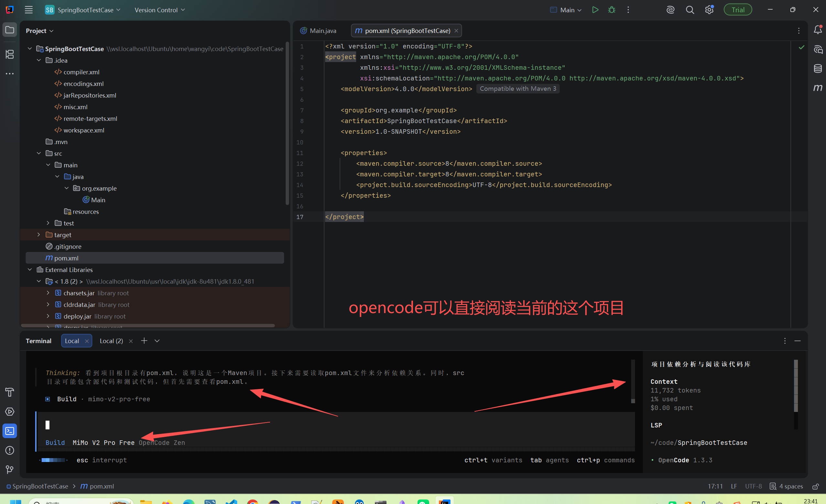The image size is (826, 504).
Task: Collapse the src folder
Action: coord(39,153)
